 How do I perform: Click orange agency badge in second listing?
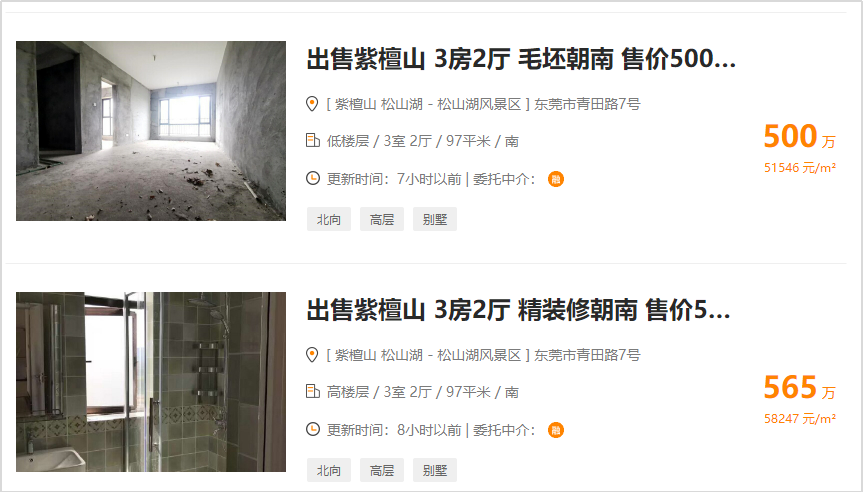(x=556, y=430)
